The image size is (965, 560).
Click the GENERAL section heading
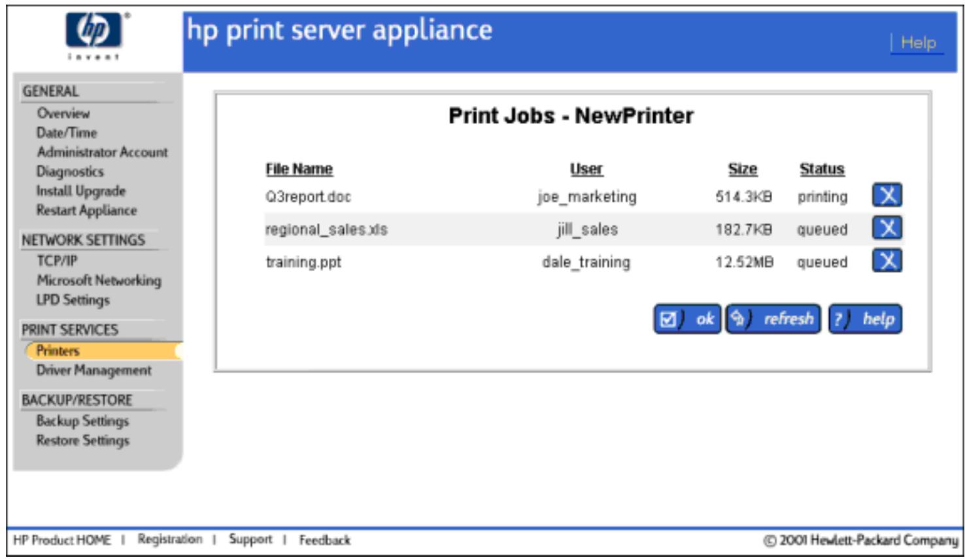(x=50, y=91)
